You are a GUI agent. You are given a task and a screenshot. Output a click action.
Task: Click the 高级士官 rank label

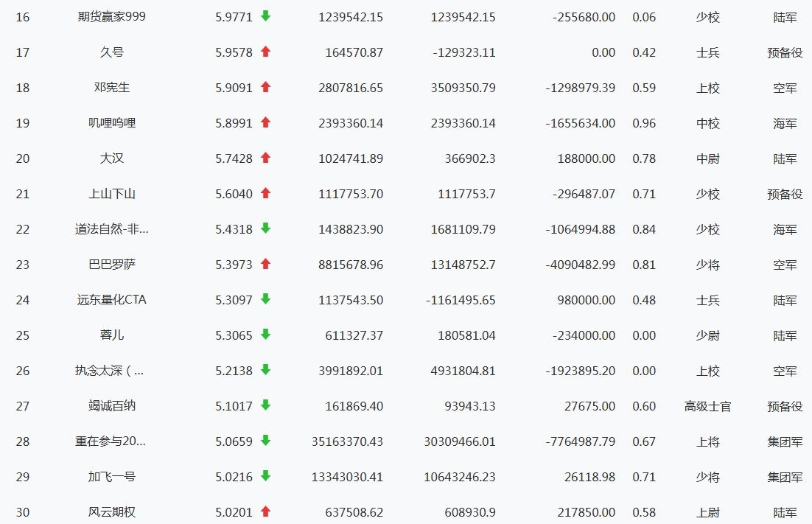pyautogui.click(x=707, y=406)
